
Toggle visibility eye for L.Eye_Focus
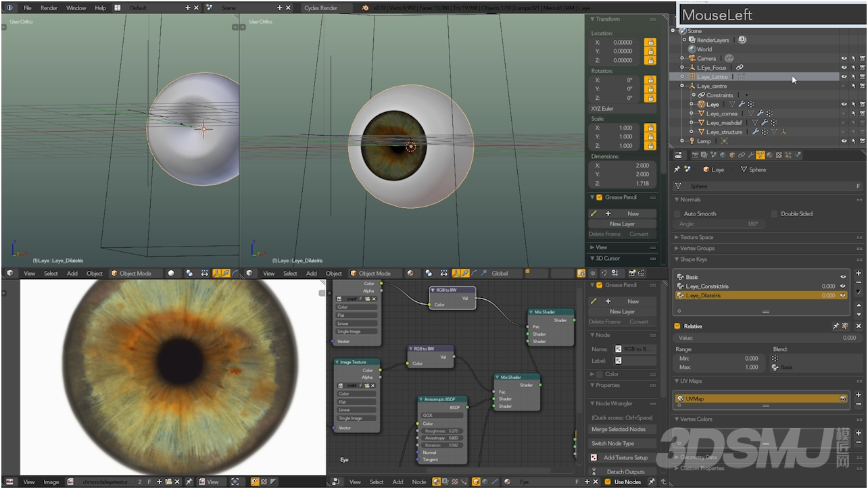pos(844,68)
